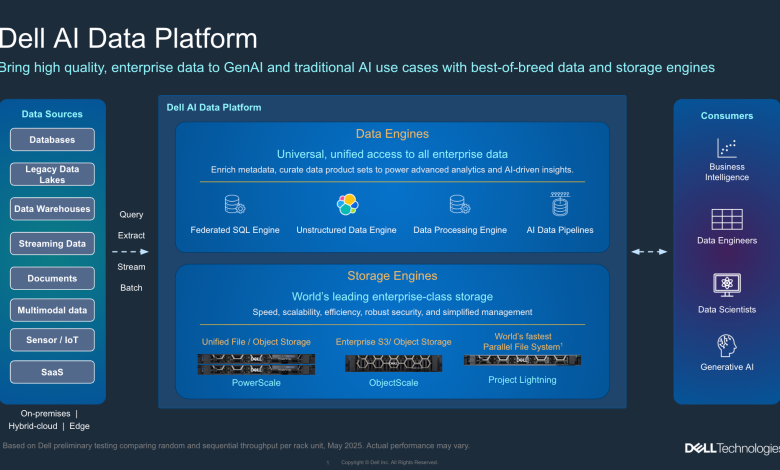Select the Documents source box
Viewport: 780px width, 470px height.
pos(52,279)
